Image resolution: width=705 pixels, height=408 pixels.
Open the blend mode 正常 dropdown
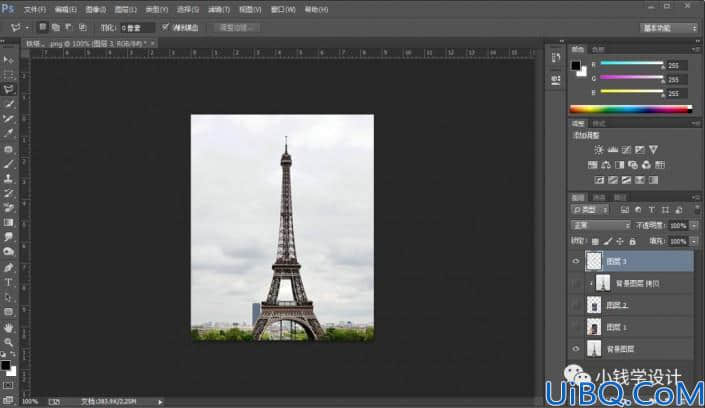[x=601, y=225]
